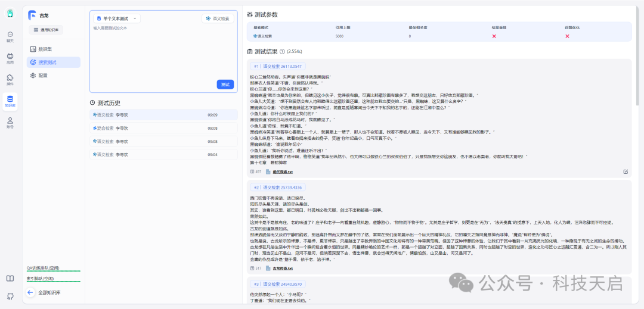Screen dimensions: 644x309
Task: Click the 测试参数 sliders icon
Action: click(x=250, y=14)
